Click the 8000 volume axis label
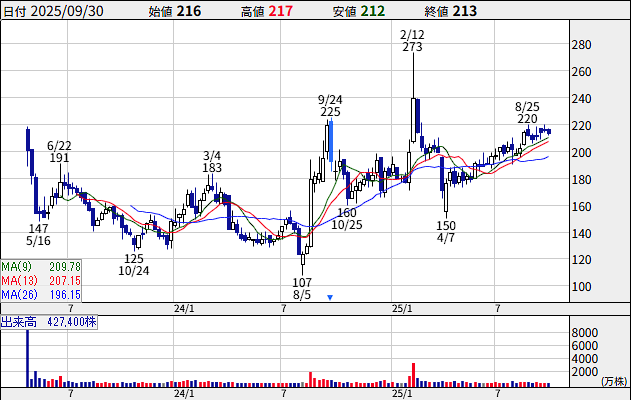Image resolution: width=631 pixels, height=400 pixels. 585,333
